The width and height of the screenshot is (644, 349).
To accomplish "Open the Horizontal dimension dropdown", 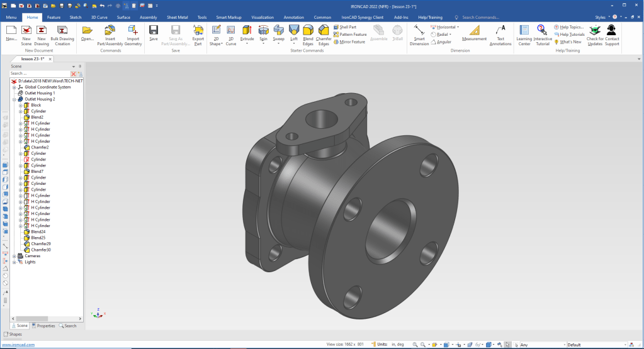I will 458,27.
